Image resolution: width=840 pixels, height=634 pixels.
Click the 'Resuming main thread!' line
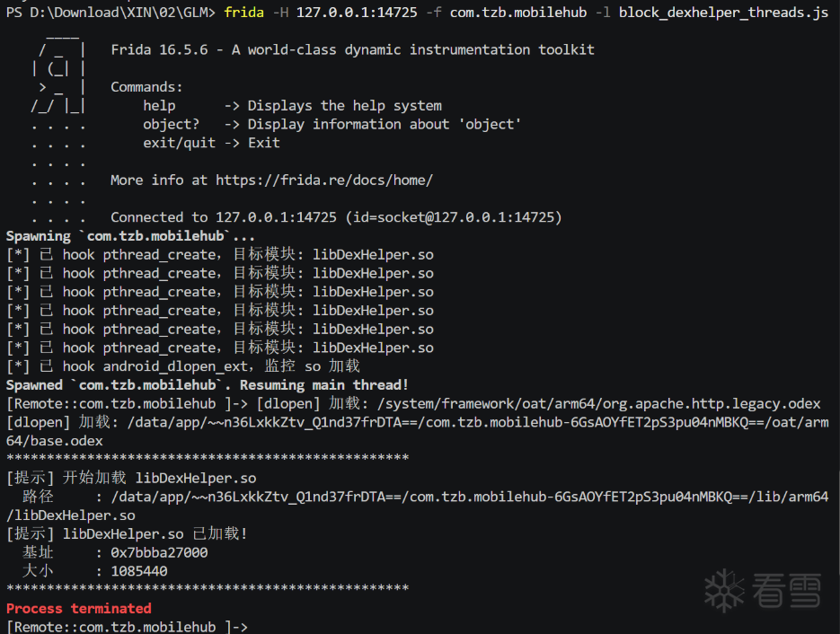coord(324,385)
